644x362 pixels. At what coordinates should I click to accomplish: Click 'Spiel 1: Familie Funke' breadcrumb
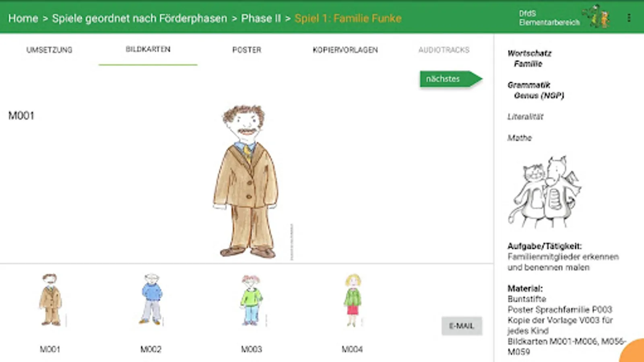(x=348, y=19)
